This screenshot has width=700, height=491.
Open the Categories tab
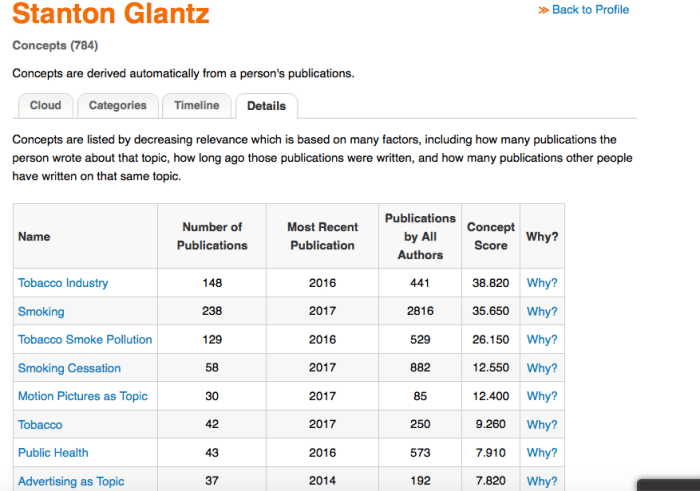pos(117,105)
